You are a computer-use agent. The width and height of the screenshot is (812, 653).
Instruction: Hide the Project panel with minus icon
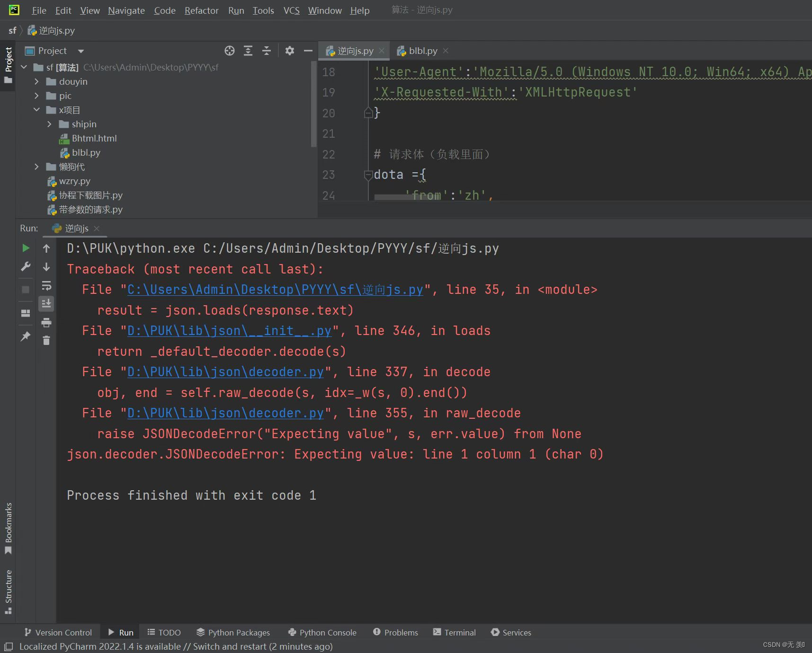point(308,51)
